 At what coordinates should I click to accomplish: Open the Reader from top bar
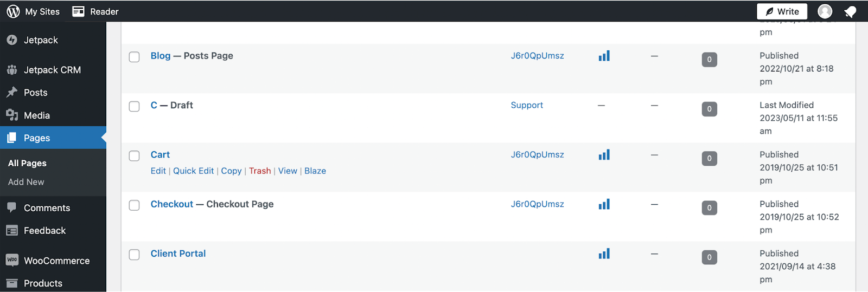(x=95, y=11)
